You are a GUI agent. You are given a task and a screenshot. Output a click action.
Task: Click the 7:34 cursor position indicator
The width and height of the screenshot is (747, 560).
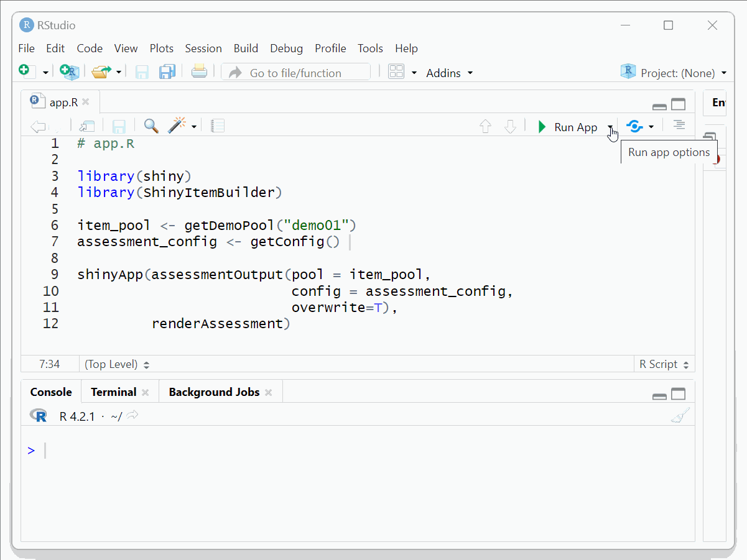click(x=50, y=364)
